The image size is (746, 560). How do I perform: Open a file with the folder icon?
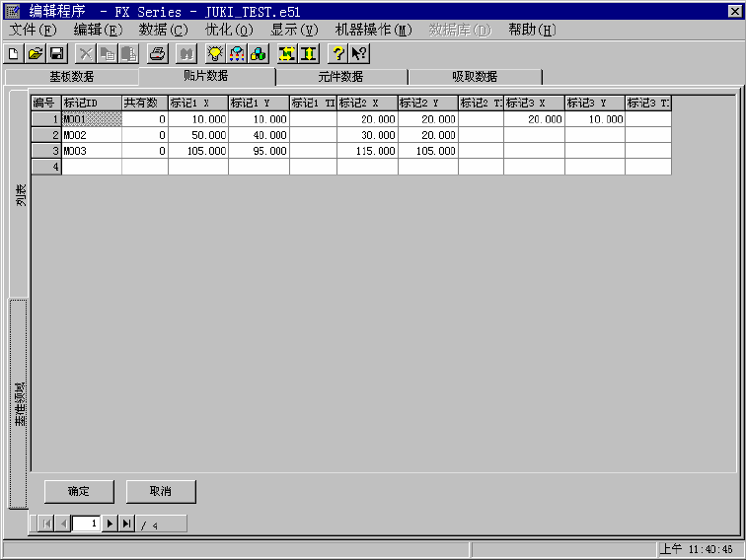pyautogui.click(x=36, y=53)
